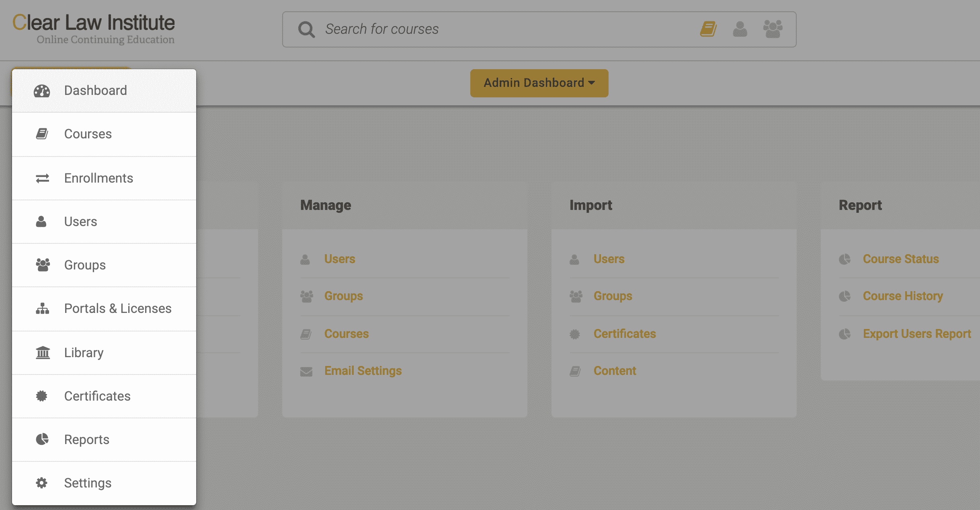Click the Portals & Licenses sitemap icon
Viewport: 980px width, 510px height.
[x=42, y=308]
